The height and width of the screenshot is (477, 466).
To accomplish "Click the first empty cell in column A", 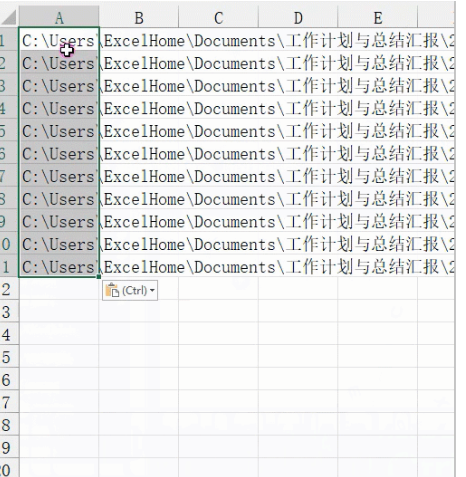I will point(59,289).
